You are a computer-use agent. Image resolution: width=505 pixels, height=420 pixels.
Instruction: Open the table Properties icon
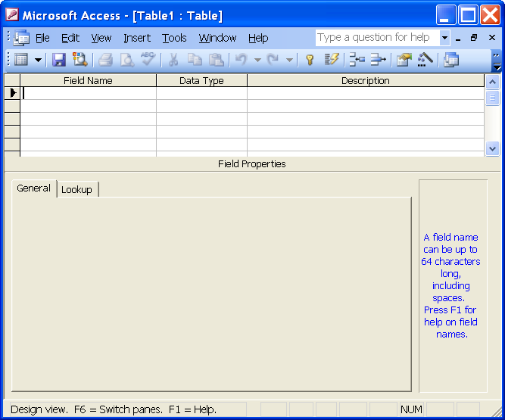(404, 60)
